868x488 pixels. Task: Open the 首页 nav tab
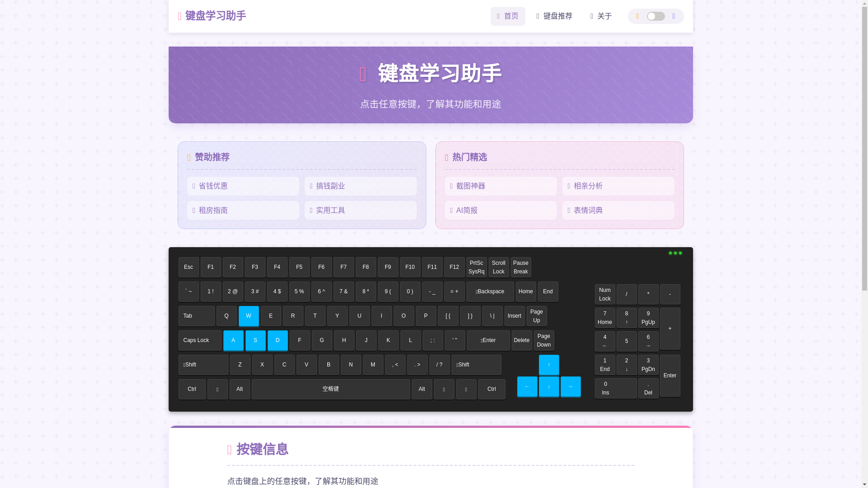[x=508, y=16]
